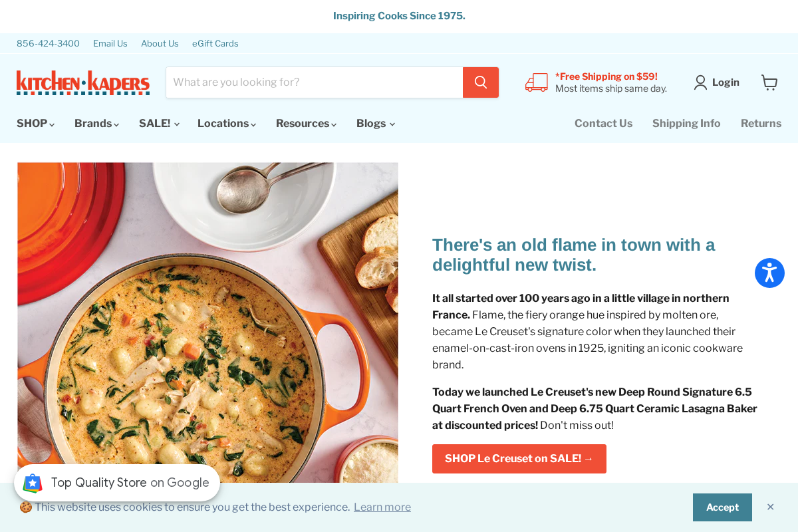Open the eGift Cards link
Viewport: 798px width, 532px height.
tap(215, 43)
